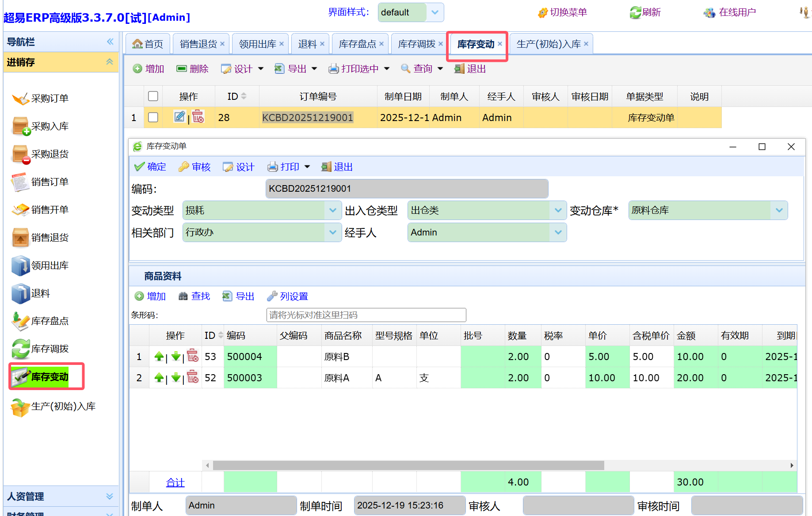This screenshot has height=516, width=812.
Task: Click 列设置 wrench in 商品资料 toolbar
Action: pos(288,296)
